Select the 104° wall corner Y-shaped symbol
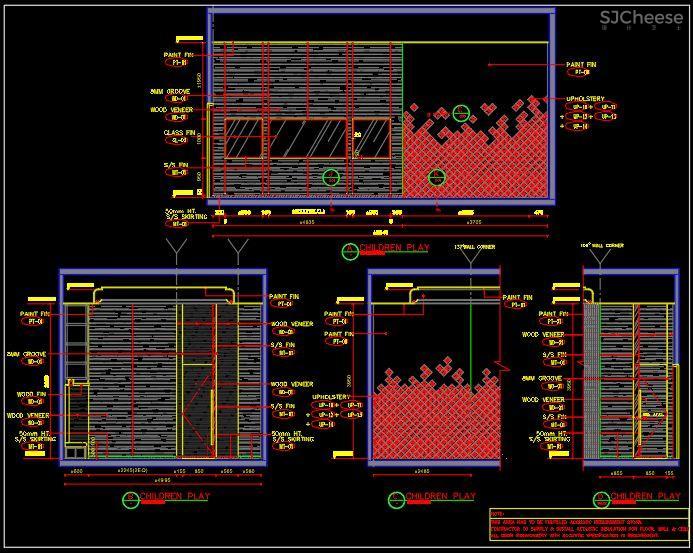 (600, 257)
